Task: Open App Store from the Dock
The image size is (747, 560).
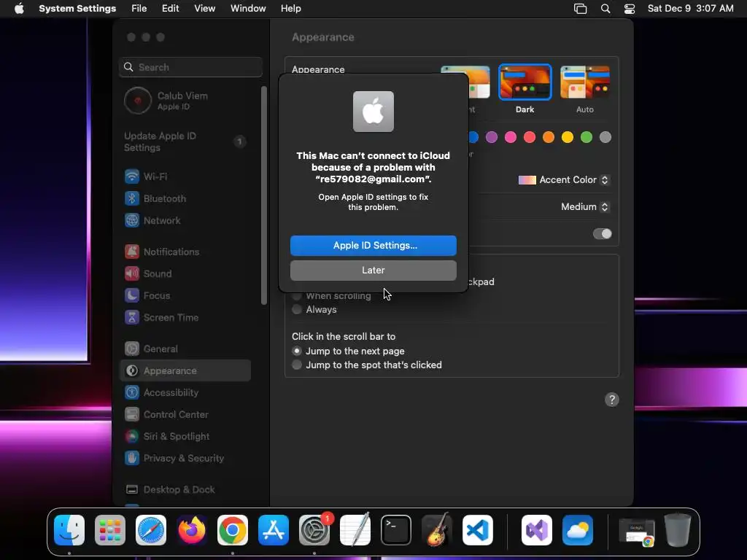Action: (274, 530)
